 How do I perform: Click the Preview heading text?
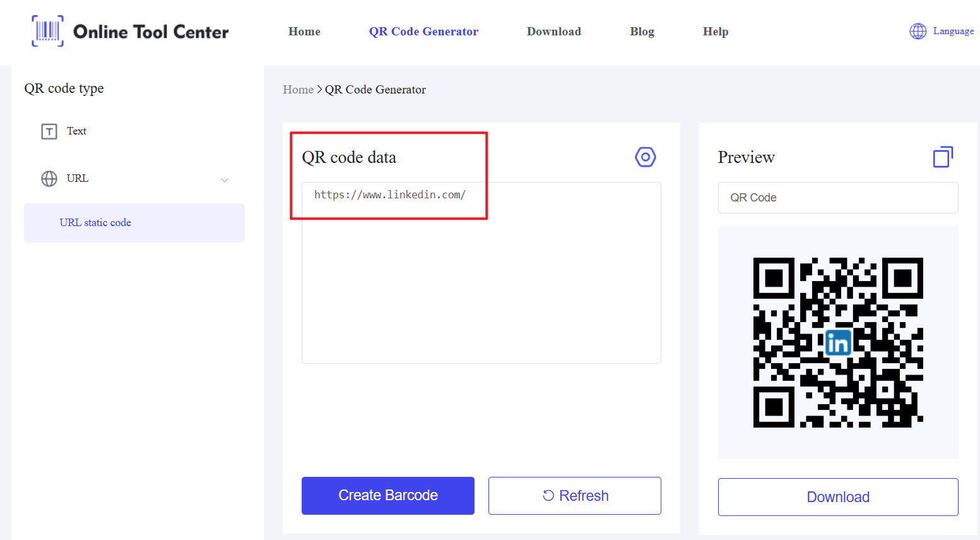pyautogui.click(x=746, y=157)
